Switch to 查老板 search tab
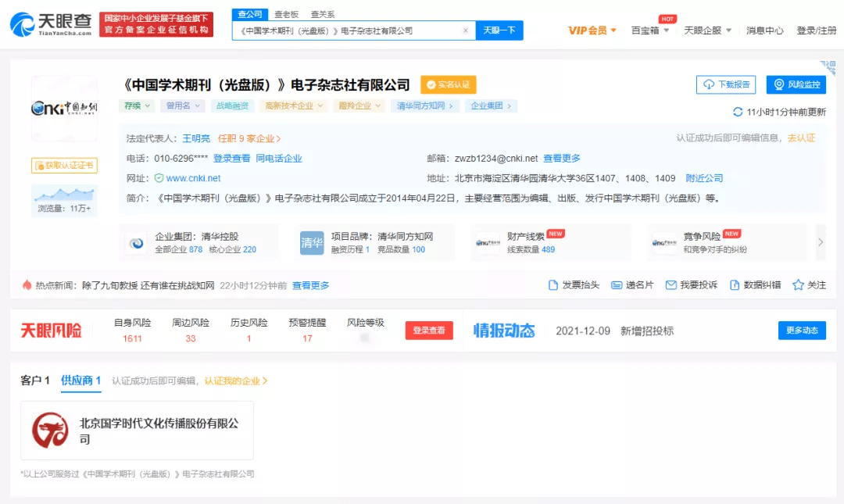The width and height of the screenshot is (844, 504). [x=284, y=14]
